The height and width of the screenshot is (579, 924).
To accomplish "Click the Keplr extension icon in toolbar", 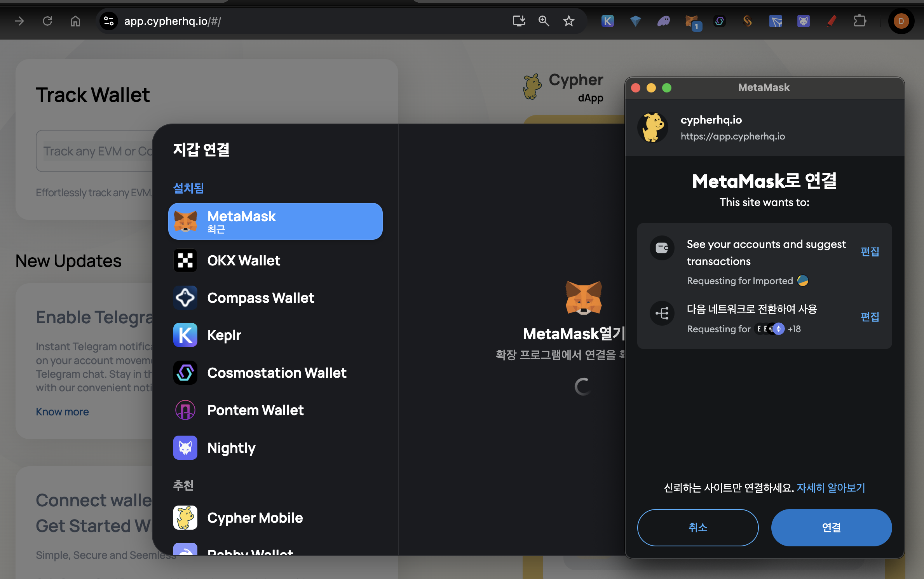I will click(x=608, y=21).
